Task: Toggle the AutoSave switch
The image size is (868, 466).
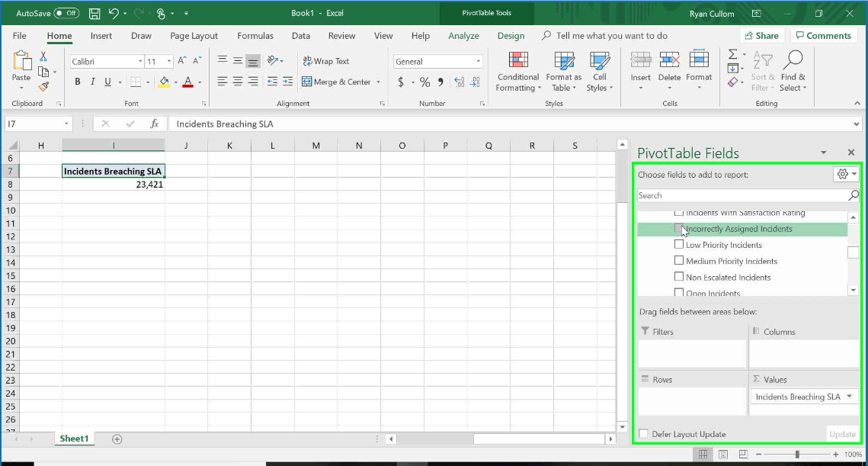Action: pyautogui.click(x=66, y=13)
